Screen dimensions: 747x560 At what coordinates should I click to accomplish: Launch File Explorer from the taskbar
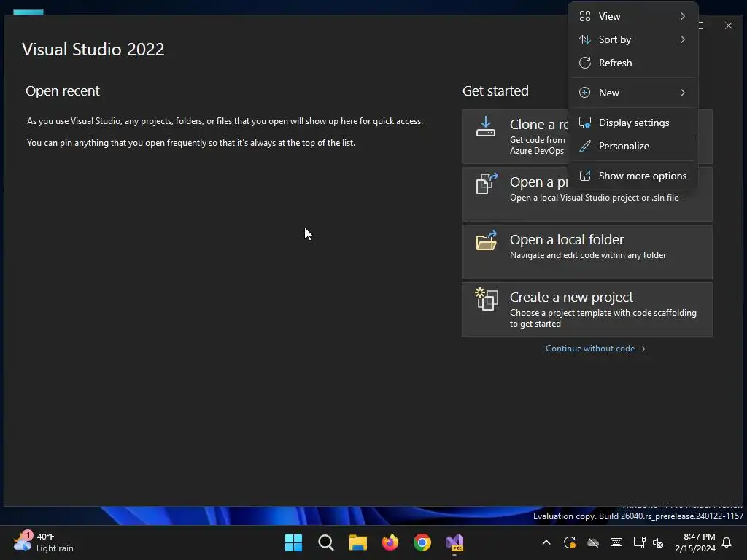357,542
